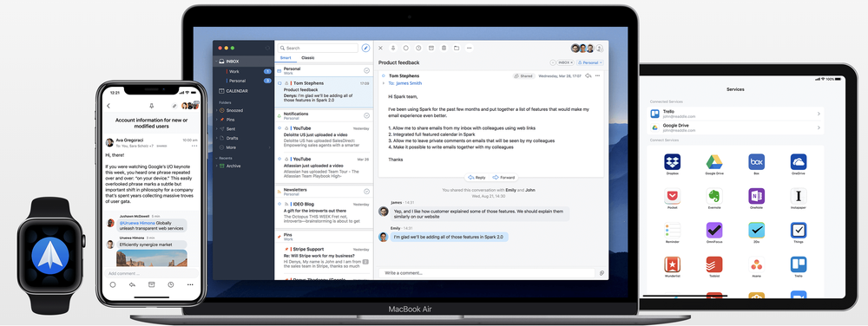Toggle the unread dot on IDEO Blog email
Viewport: 868px width, 326px height.
(279, 204)
